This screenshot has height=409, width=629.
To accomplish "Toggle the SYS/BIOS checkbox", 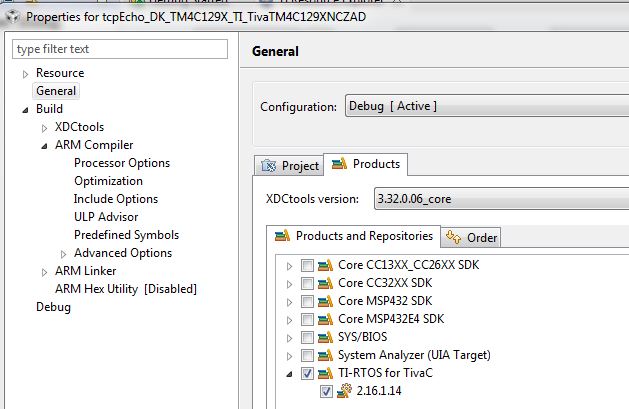I will (307, 338).
